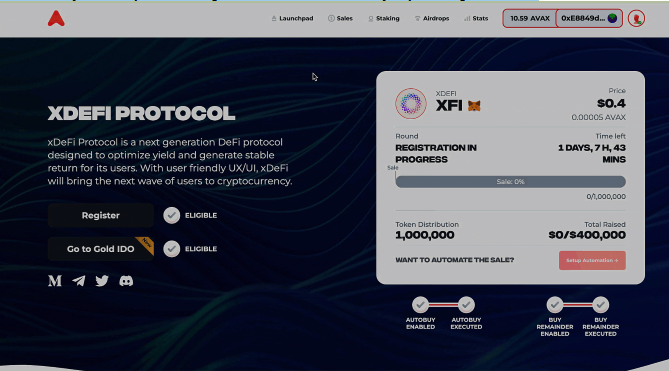Screen dimensions: 669x371
Task: Click the MetaMask fox icon beside XFI
Action: click(x=474, y=105)
